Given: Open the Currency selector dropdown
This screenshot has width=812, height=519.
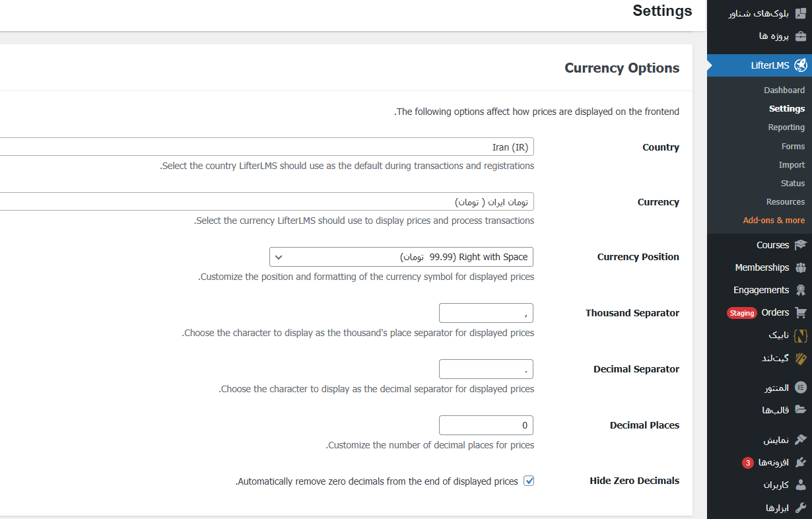Looking at the screenshot, I should pyautogui.click(x=264, y=201).
